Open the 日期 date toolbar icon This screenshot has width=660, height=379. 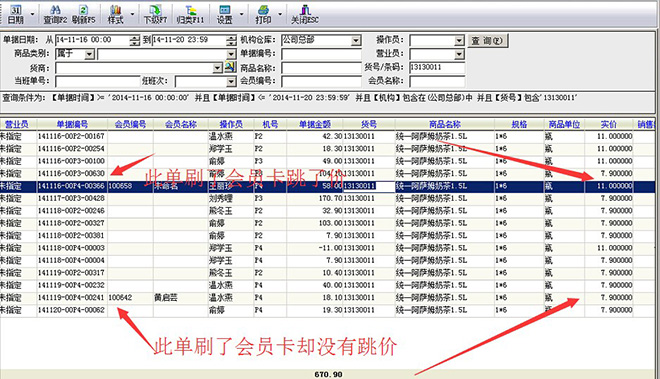(16, 11)
